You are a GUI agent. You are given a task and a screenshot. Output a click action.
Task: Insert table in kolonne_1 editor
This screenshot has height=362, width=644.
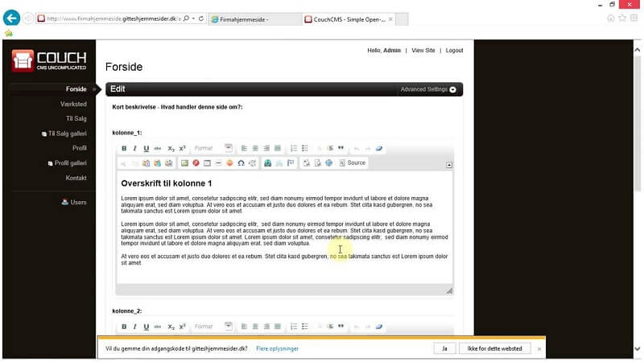(x=207, y=163)
